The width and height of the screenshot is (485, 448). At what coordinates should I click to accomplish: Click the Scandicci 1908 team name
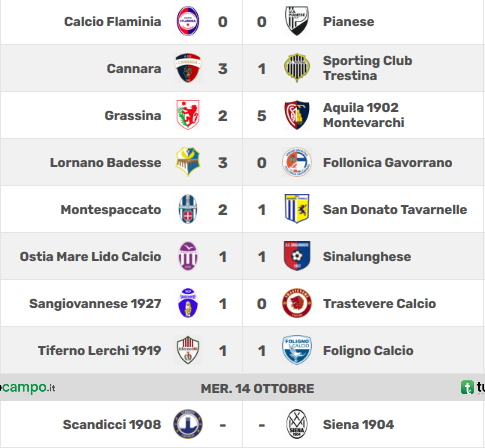112,425
